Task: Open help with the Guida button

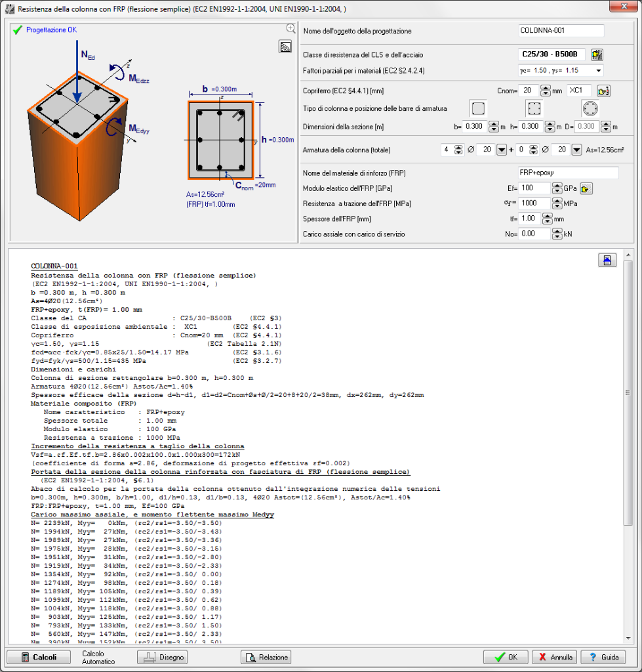Action: (603, 657)
